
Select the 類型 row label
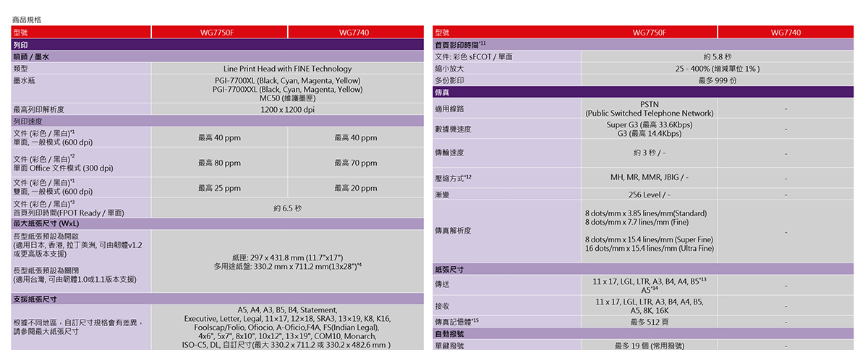21,69
